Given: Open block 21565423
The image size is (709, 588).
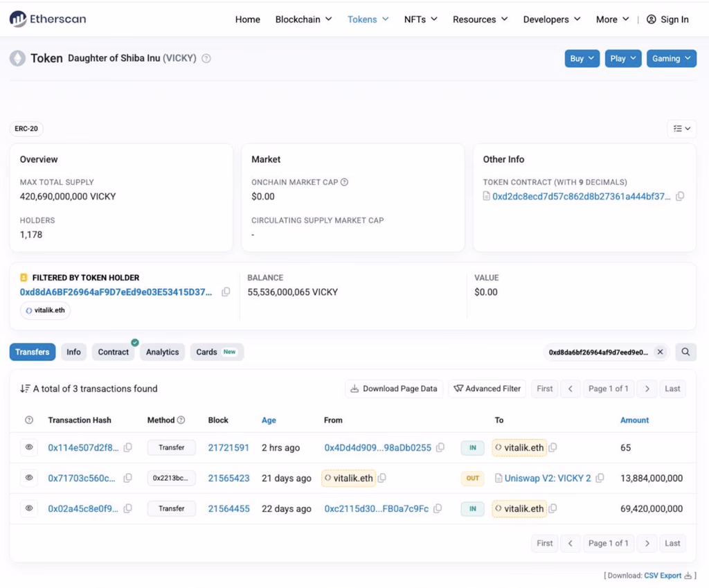Looking at the screenshot, I should [x=228, y=478].
